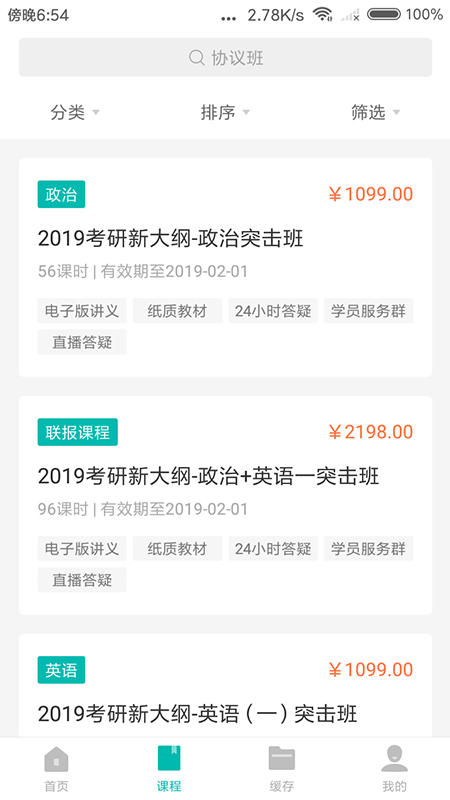The image size is (450, 800).
Task: Open the 2019考研新大纲-政治突击班 course
Action: pyautogui.click(x=226, y=267)
